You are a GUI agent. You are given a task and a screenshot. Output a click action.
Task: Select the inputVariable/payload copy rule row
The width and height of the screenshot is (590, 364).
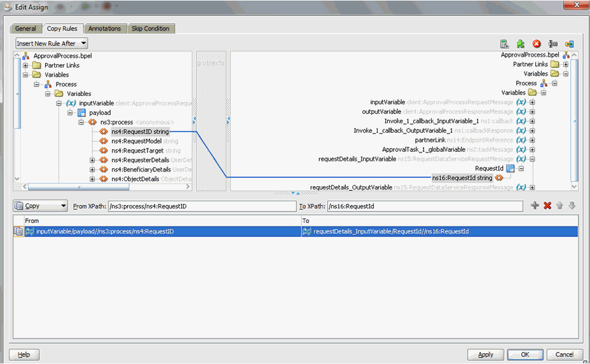[x=296, y=231]
